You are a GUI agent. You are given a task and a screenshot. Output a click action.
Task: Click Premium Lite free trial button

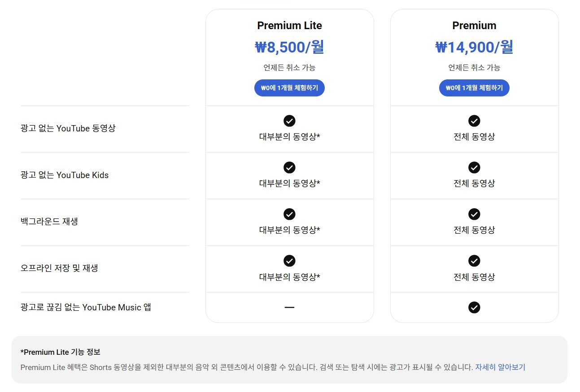point(289,88)
